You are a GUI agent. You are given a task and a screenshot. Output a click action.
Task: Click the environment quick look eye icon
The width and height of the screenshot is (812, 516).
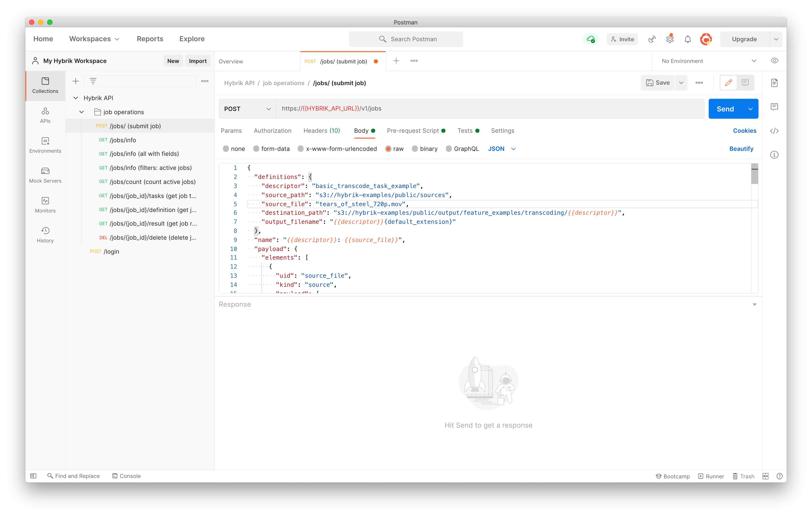[775, 61]
